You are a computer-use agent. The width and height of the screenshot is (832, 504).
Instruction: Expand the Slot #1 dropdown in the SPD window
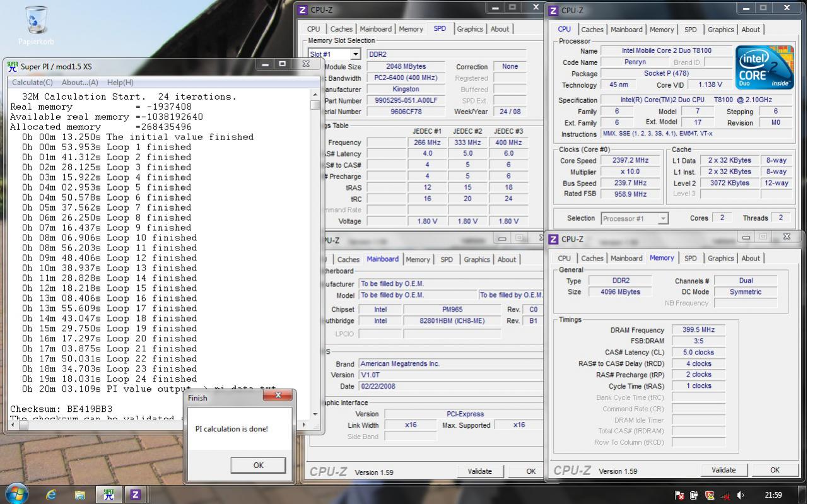click(355, 54)
